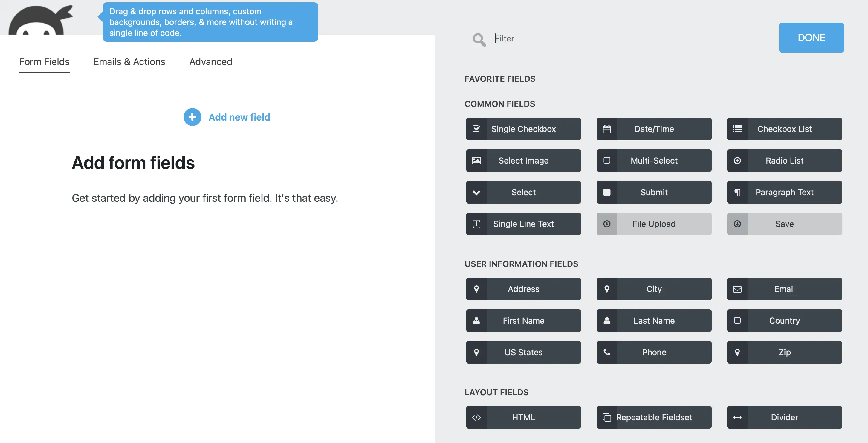This screenshot has height=443, width=868.
Task: Click the Phone handset icon
Action: [607, 352]
